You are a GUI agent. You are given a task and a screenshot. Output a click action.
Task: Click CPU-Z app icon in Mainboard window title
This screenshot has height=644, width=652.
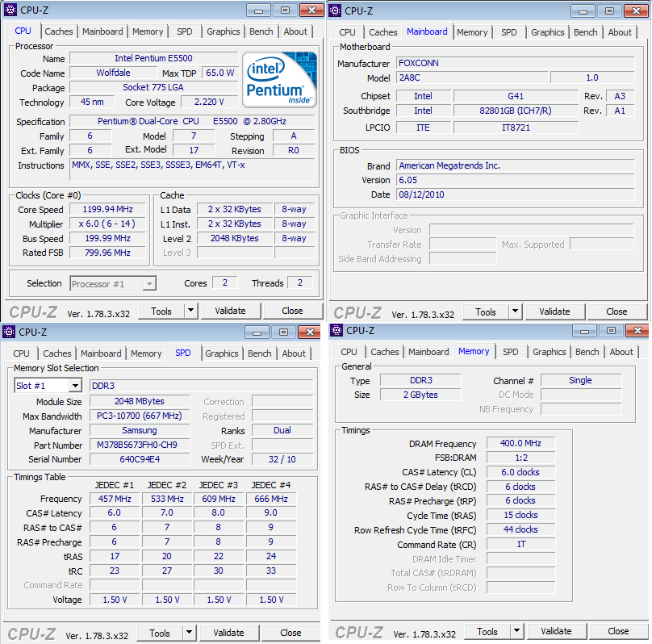coord(335,10)
